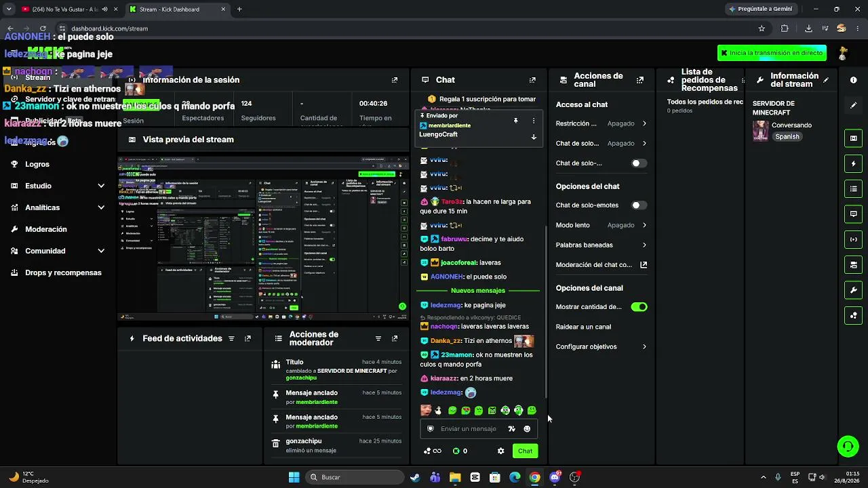Toggle rewards widget in right sidebar
Screen dimensions: 868x488
point(853,315)
